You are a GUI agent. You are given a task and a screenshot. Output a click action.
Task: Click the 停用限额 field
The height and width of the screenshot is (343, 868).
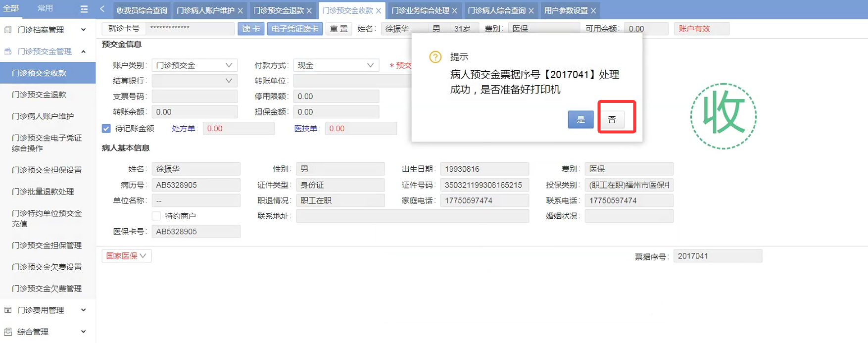(336, 97)
